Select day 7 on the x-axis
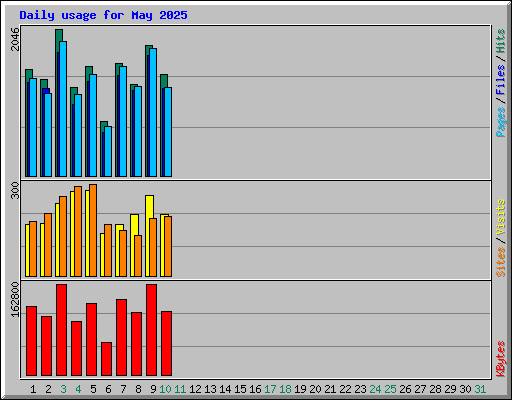This screenshot has width=512, height=400. [123, 389]
